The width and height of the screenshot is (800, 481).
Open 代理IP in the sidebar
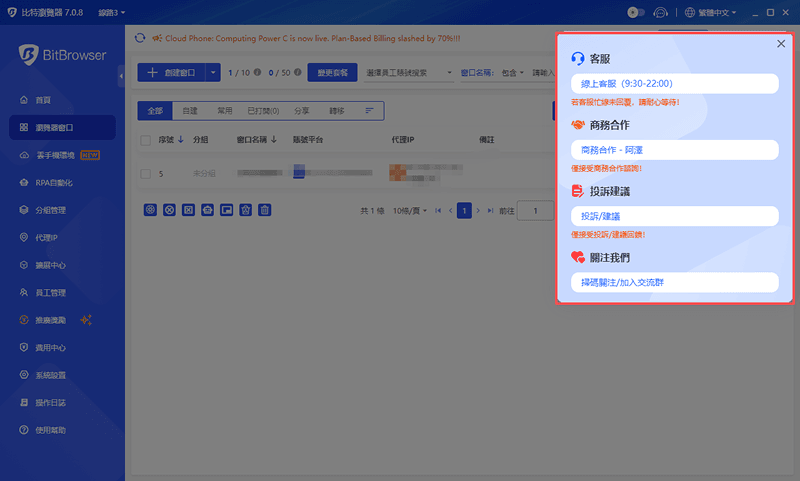pos(46,238)
